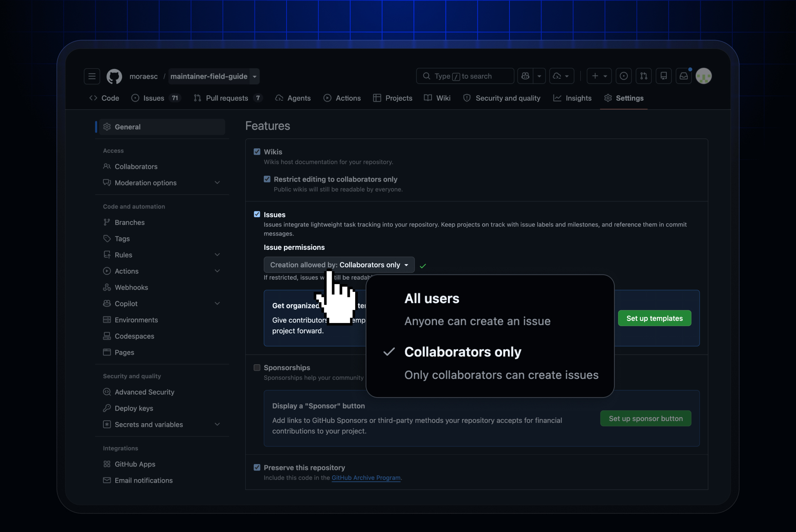
Task: Toggle Preserve this repository checkbox
Action: pos(257,468)
